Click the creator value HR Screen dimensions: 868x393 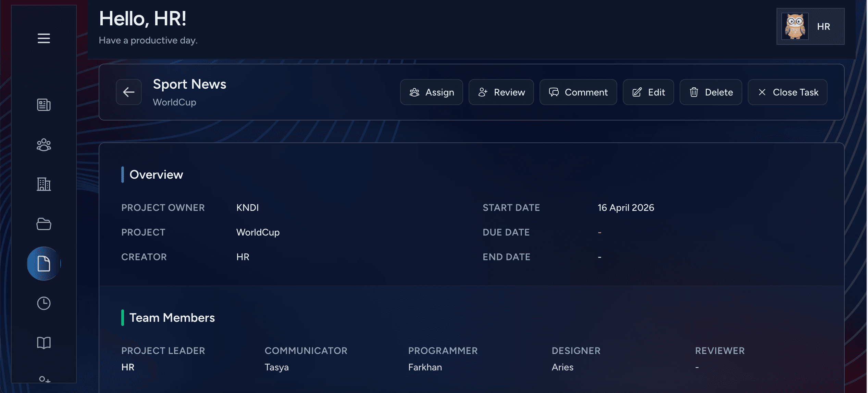coord(243,257)
